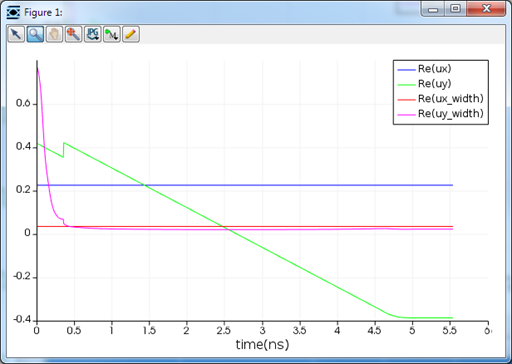The height and width of the screenshot is (364, 512).
Task: Click the 5.5 x-axis tick label
Action: (x=449, y=330)
